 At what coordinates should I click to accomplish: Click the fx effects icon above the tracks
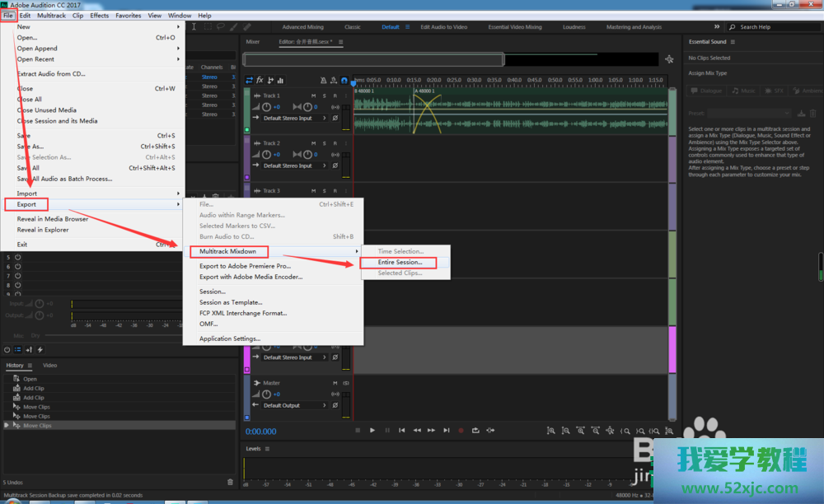click(260, 80)
